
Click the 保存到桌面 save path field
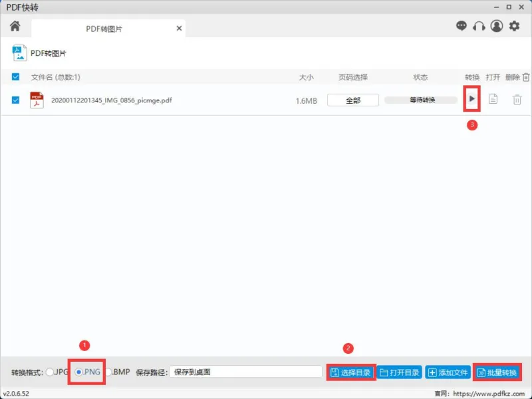click(x=245, y=372)
